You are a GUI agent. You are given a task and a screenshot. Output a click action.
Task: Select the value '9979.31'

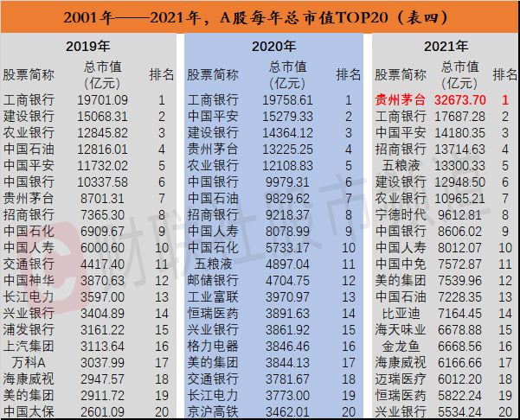[287, 181]
